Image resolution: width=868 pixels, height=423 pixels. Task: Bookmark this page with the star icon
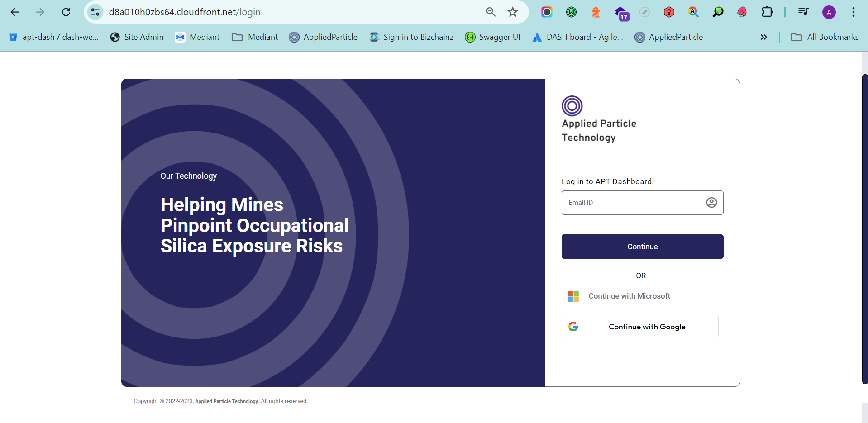pos(513,12)
